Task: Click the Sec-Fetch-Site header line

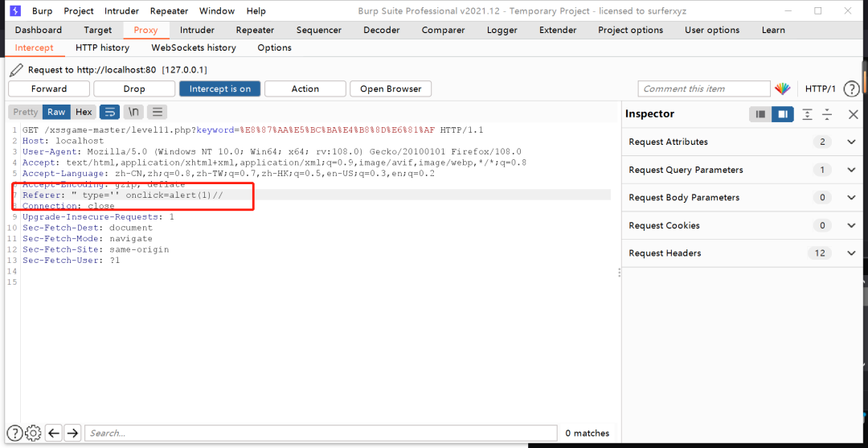Action: click(x=95, y=249)
